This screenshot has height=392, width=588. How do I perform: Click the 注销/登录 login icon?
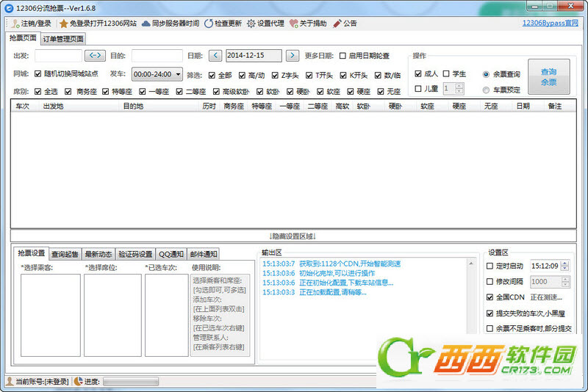pos(15,23)
